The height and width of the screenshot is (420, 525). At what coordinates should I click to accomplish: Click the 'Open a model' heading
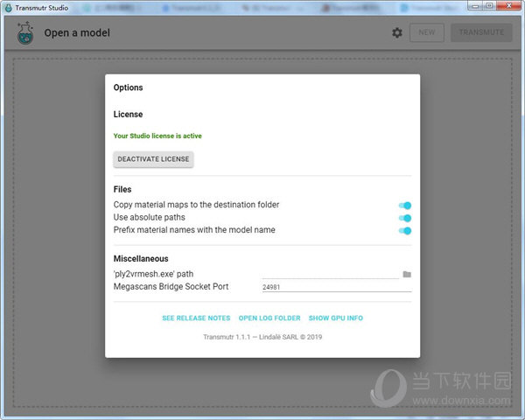pyautogui.click(x=77, y=33)
